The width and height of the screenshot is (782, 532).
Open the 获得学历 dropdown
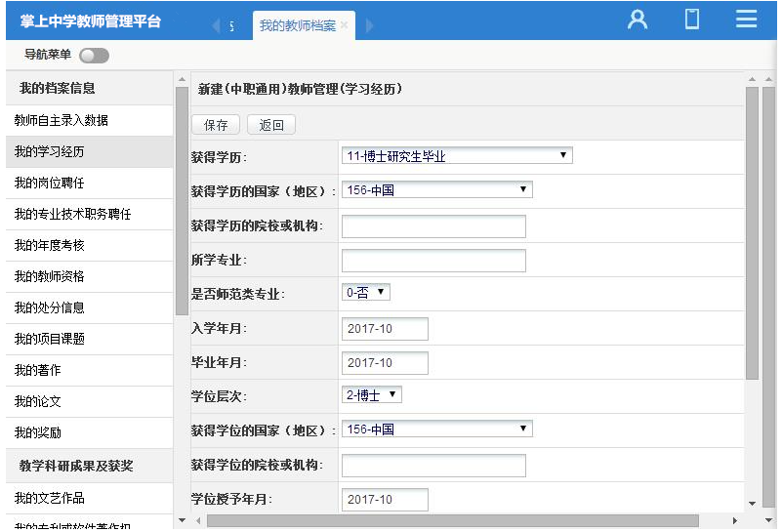[457, 156]
